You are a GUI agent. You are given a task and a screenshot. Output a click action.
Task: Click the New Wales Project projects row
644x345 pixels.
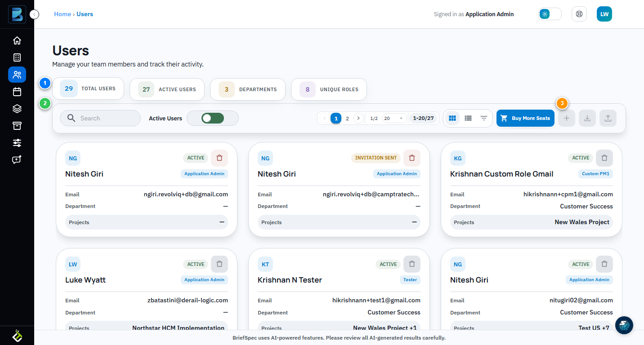point(532,222)
